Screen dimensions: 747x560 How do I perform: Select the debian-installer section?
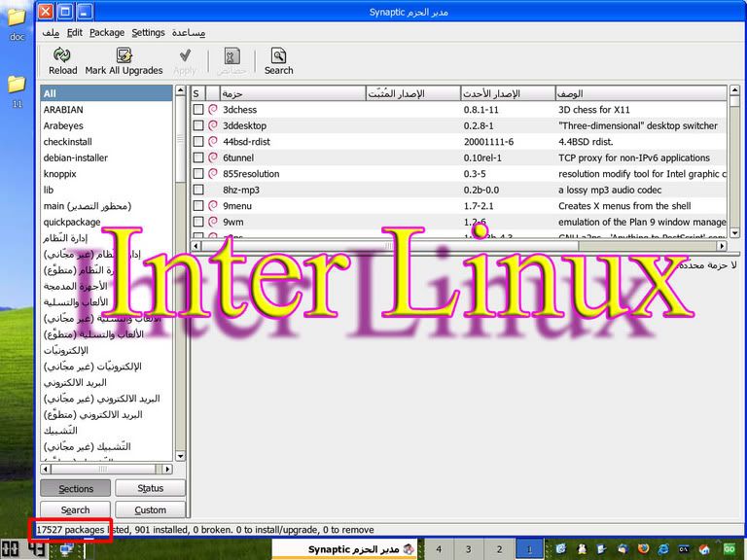[106, 157]
